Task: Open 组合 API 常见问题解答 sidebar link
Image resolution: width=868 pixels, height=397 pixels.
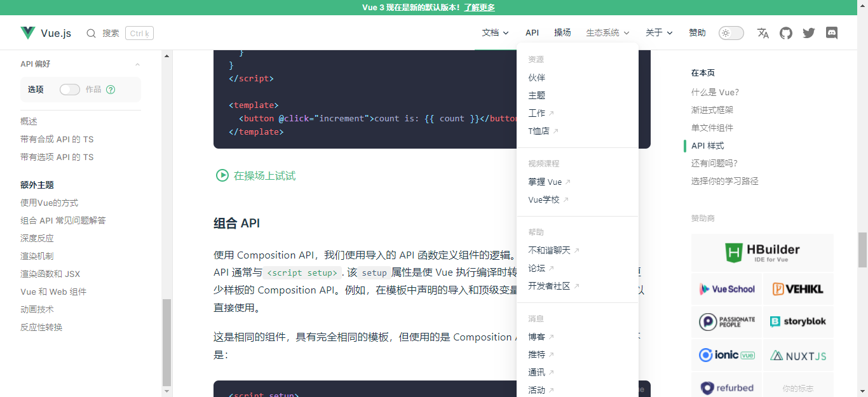Action: point(63,220)
